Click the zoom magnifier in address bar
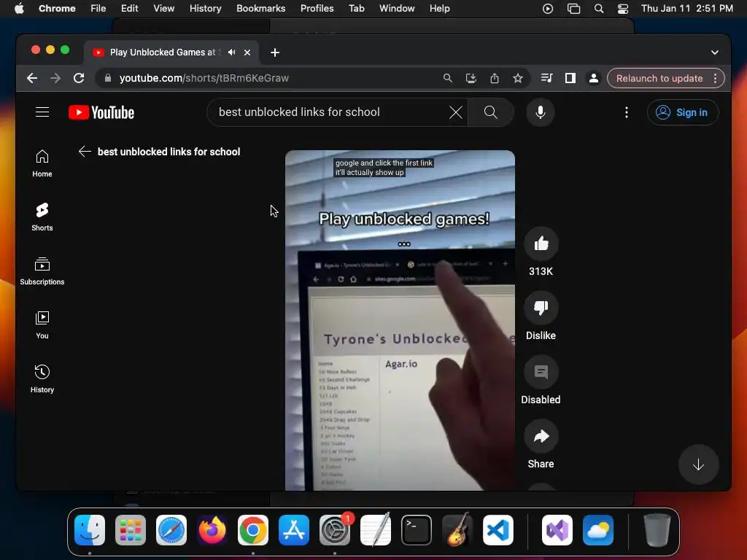This screenshot has height=560, width=747. pos(447,78)
